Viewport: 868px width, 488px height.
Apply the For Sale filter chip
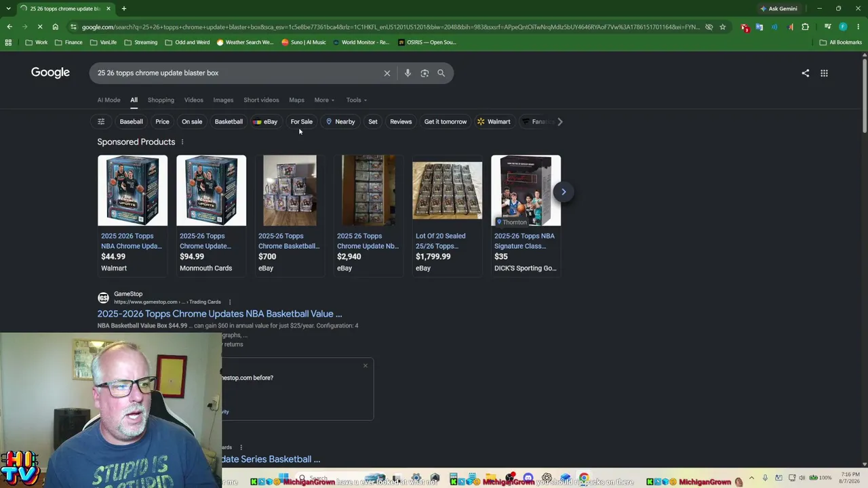[x=302, y=121]
